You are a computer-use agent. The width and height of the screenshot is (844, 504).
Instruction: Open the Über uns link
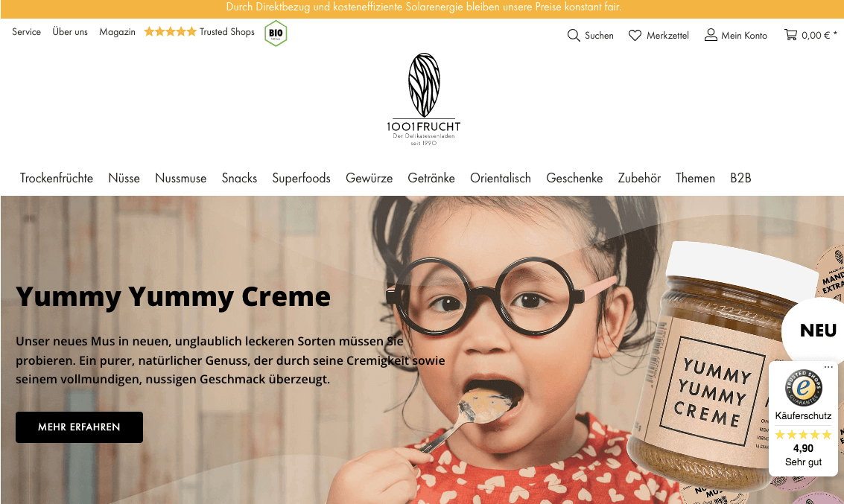(70, 32)
